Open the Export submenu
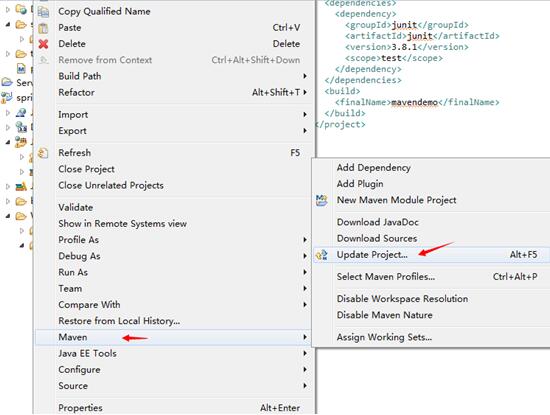 pos(174,131)
